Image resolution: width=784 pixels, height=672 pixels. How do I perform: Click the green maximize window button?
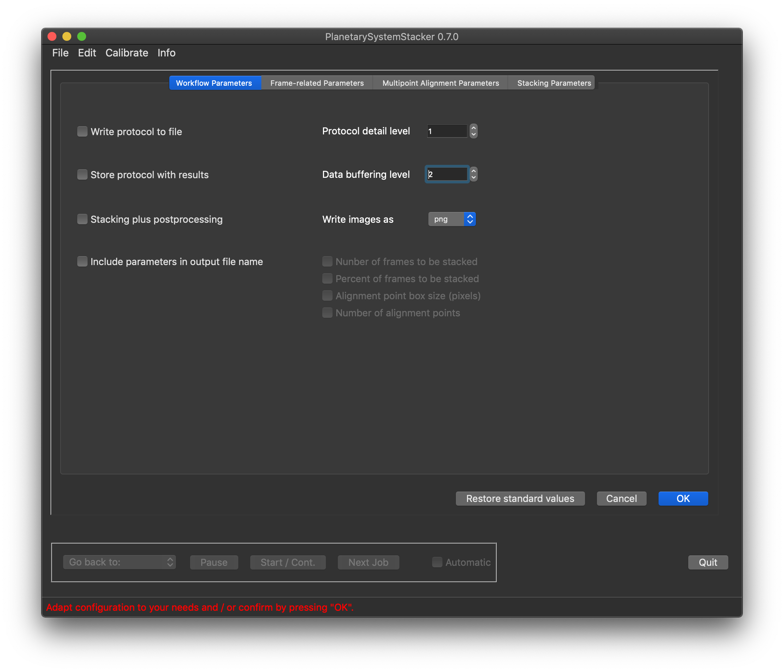82,36
